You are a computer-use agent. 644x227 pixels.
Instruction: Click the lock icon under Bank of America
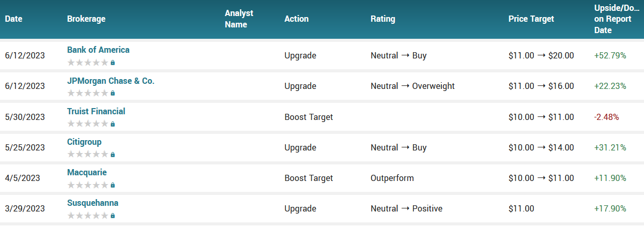pos(113,63)
